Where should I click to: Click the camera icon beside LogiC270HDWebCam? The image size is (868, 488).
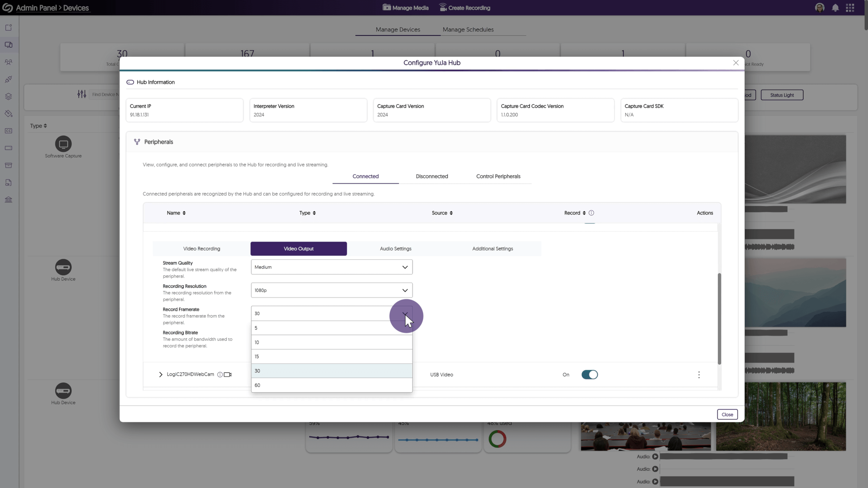[x=228, y=374]
